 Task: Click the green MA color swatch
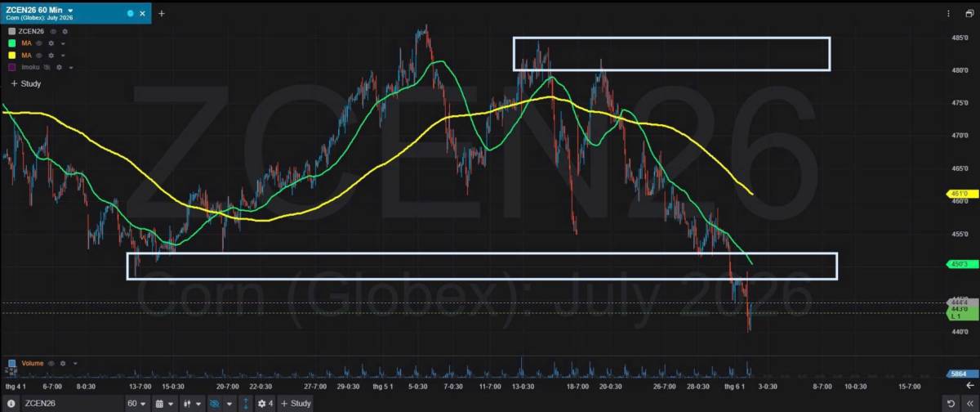tap(11, 43)
